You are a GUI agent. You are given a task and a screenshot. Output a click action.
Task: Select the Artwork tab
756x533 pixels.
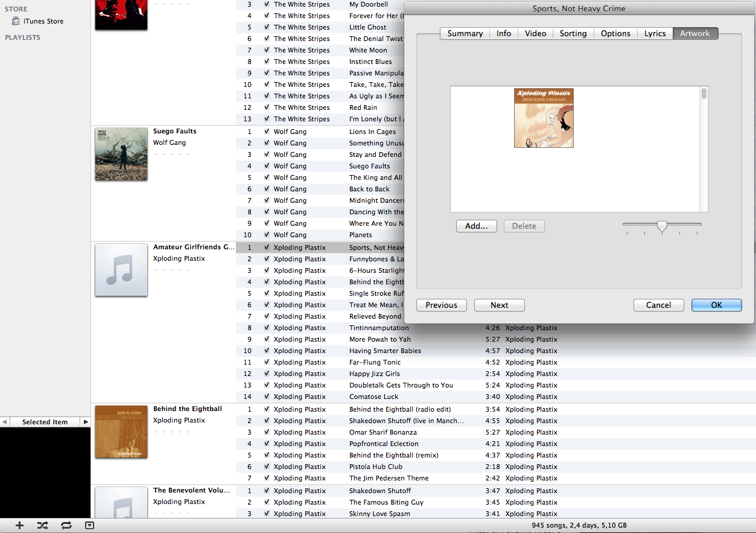[695, 34]
